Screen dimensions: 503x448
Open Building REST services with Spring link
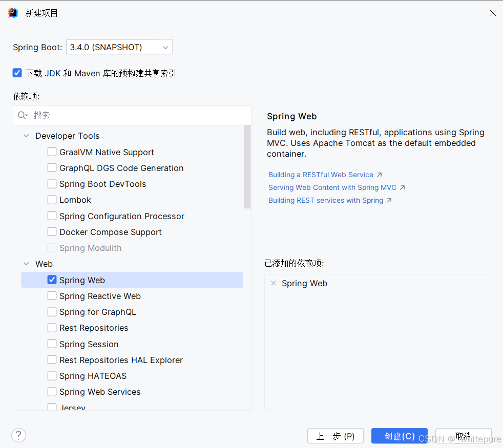click(326, 200)
